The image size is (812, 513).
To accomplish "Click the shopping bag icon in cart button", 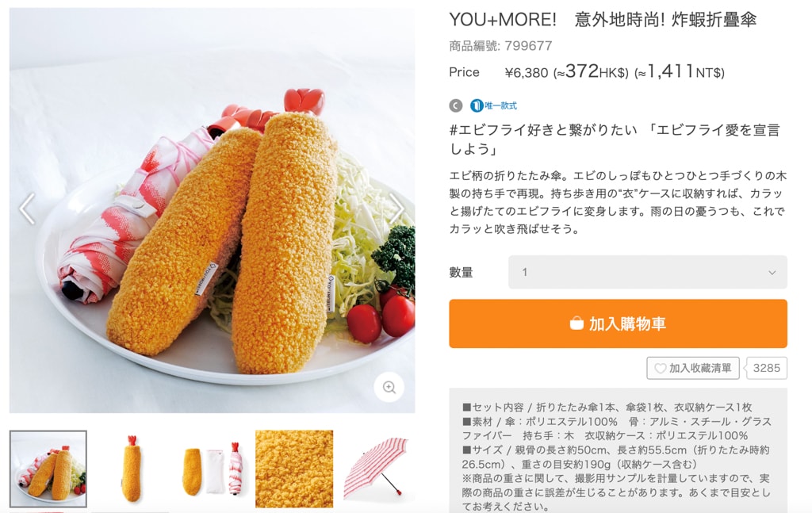I will tap(576, 323).
